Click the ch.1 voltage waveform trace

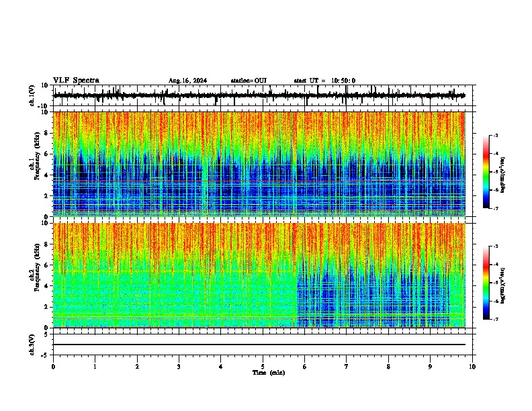click(259, 95)
